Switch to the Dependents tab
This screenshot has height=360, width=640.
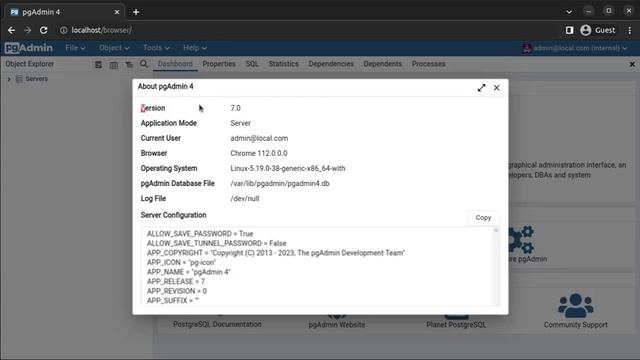382,64
